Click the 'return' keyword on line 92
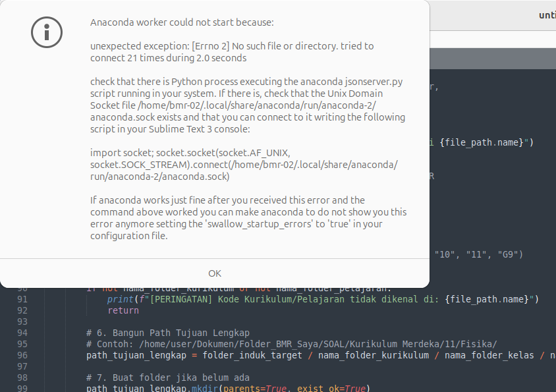This screenshot has height=392, width=556. [123, 310]
